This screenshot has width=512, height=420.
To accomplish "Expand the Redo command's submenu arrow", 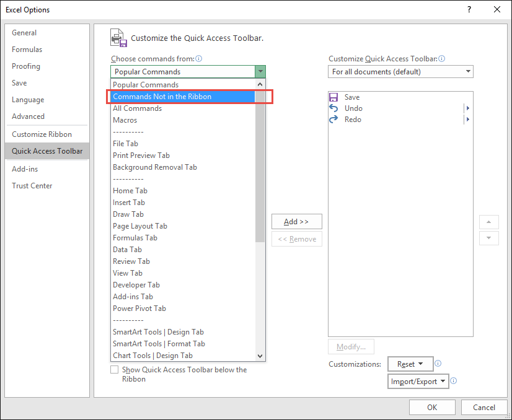I will [x=469, y=119].
